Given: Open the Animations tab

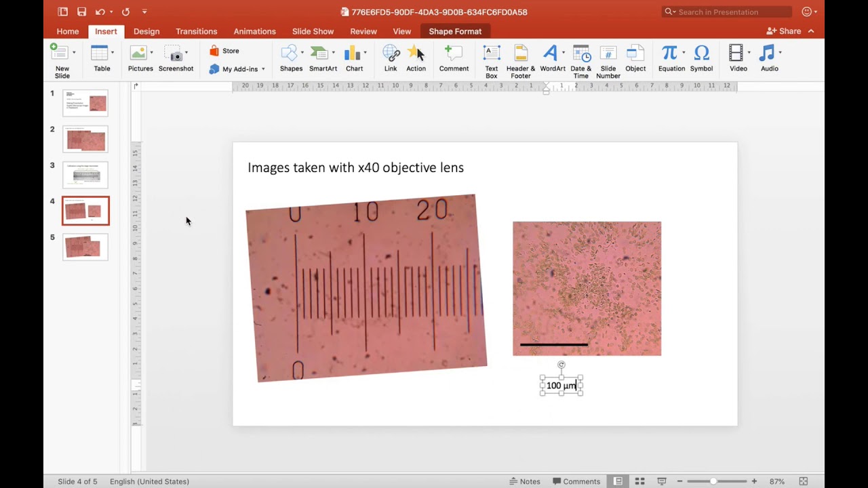Looking at the screenshot, I should coord(255,31).
